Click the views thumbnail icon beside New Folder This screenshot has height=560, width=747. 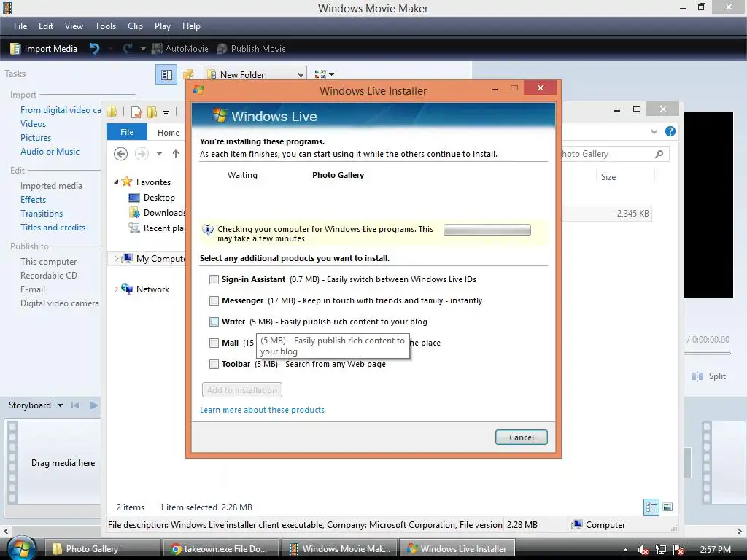(x=320, y=74)
